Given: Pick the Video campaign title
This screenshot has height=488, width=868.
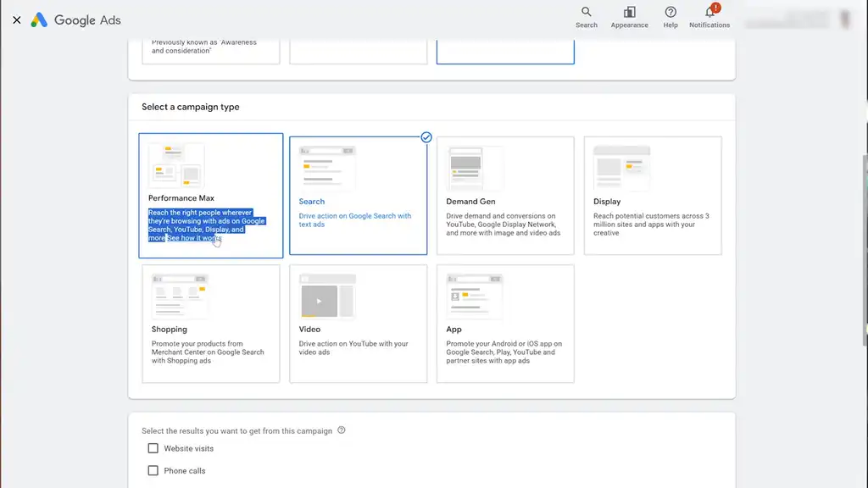Looking at the screenshot, I should click(x=309, y=330).
